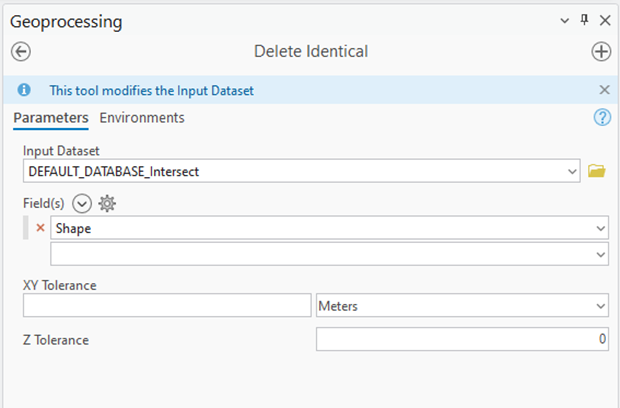Click the back arrow icon
The width and height of the screenshot is (620, 408).
[20, 52]
